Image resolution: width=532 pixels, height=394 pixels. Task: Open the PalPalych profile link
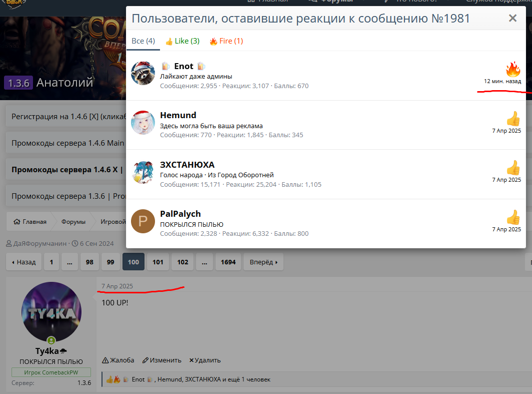click(x=180, y=214)
